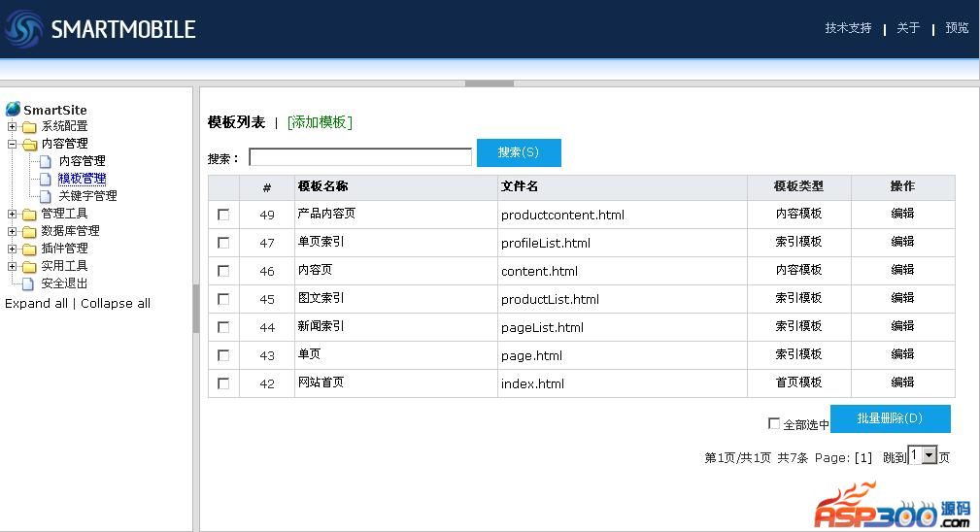This screenshot has height=532, width=980.
Task: Expand the 数据库管理 tree node
Action: (x=12, y=231)
